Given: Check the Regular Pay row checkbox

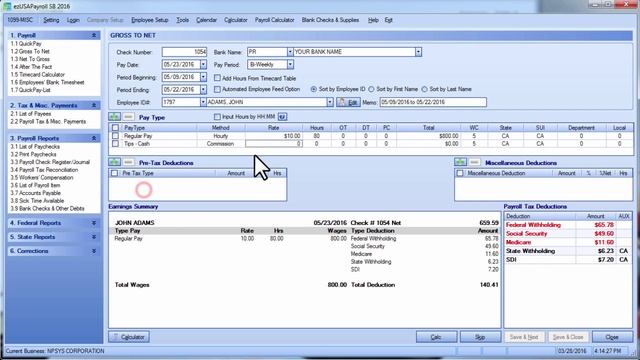Looking at the screenshot, I should [116, 136].
